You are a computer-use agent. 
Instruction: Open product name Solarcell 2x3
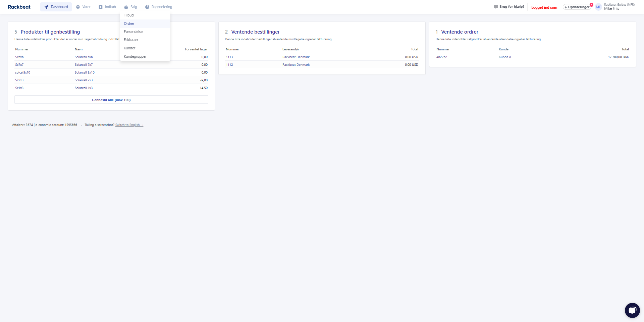point(84,80)
